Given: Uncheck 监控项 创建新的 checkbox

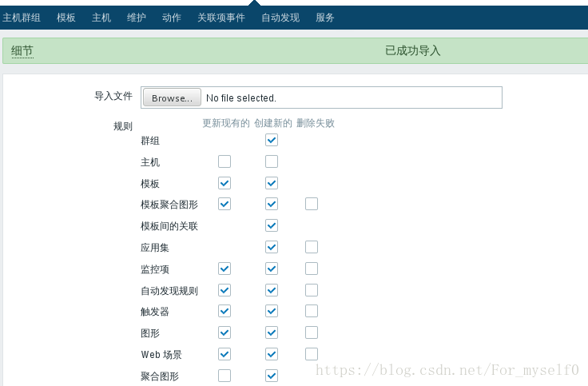Looking at the screenshot, I should [x=272, y=269].
